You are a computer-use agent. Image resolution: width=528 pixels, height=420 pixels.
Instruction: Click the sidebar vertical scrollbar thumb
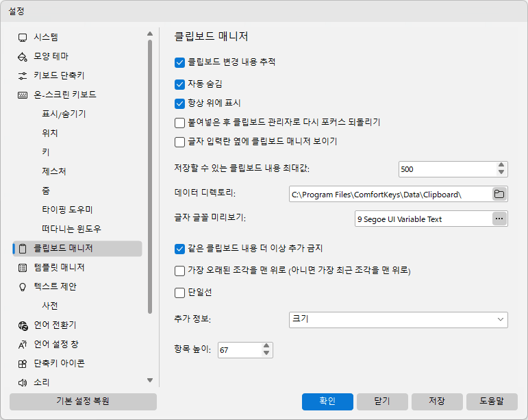click(150, 177)
